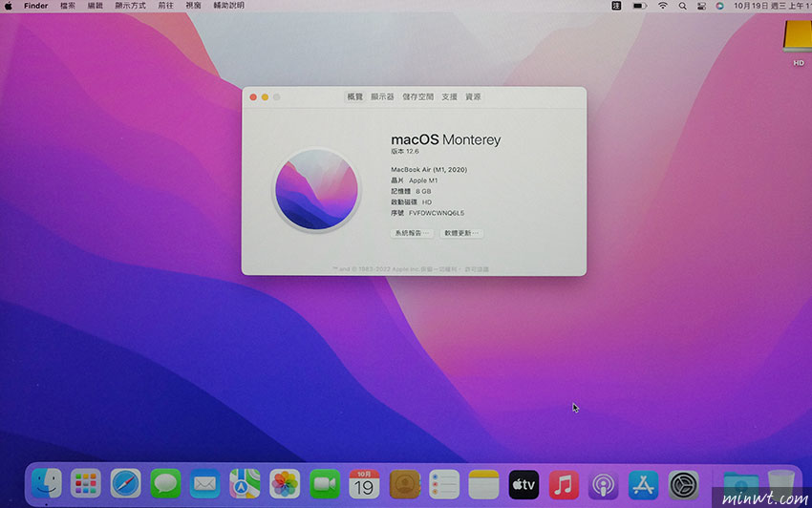The image size is (812, 508).
Task: Open Launchpad in the Dock
Action: pyautogui.click(x=86, y=484)
